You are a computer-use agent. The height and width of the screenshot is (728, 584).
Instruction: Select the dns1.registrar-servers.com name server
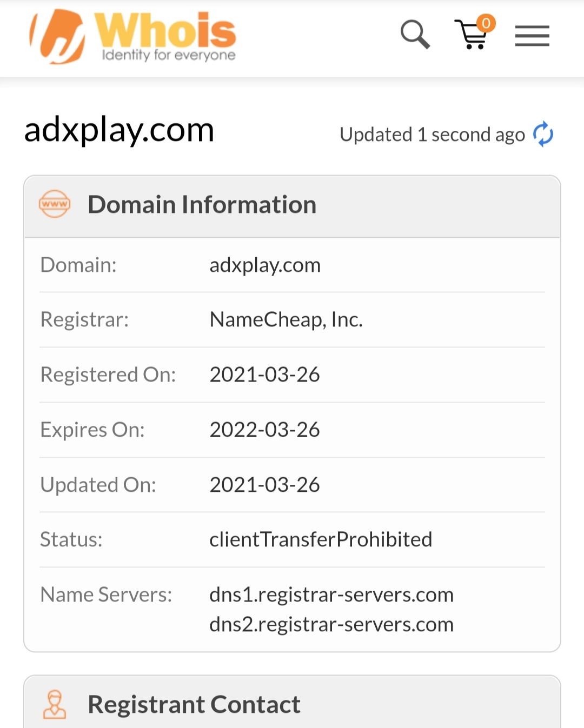[331, 595]
